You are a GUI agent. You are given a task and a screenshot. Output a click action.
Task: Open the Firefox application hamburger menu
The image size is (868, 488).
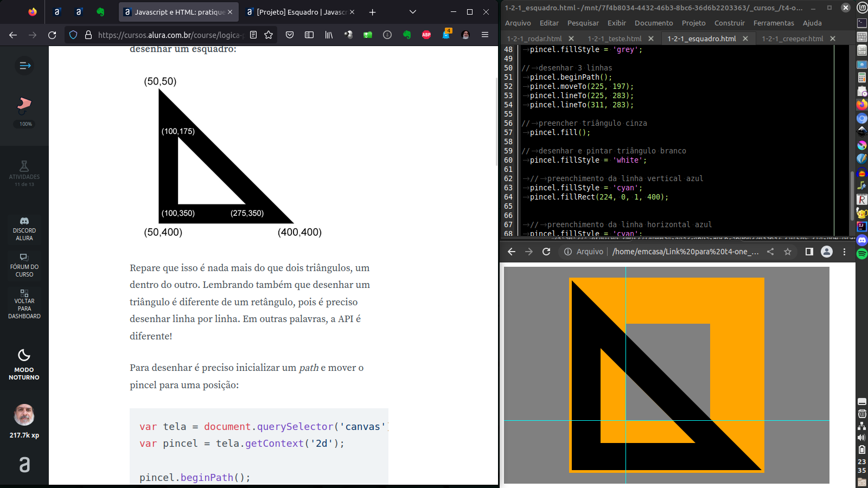pos(485,35)
